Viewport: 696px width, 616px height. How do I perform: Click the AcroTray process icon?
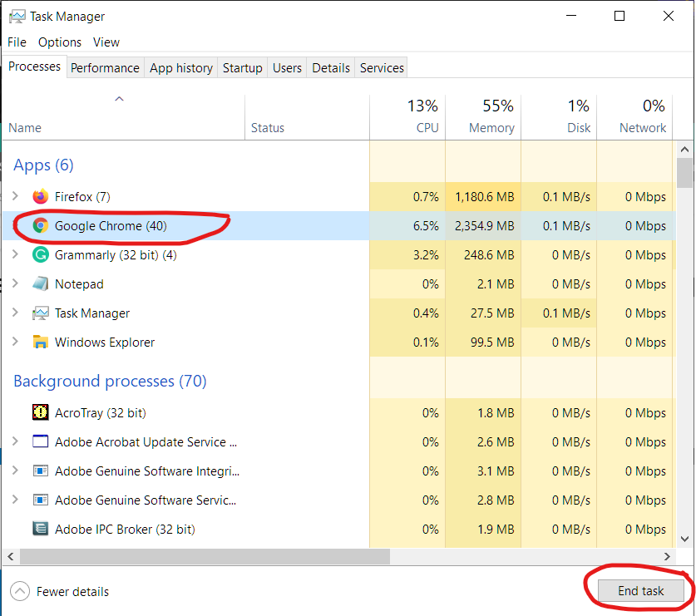click(x=41, y=412)
